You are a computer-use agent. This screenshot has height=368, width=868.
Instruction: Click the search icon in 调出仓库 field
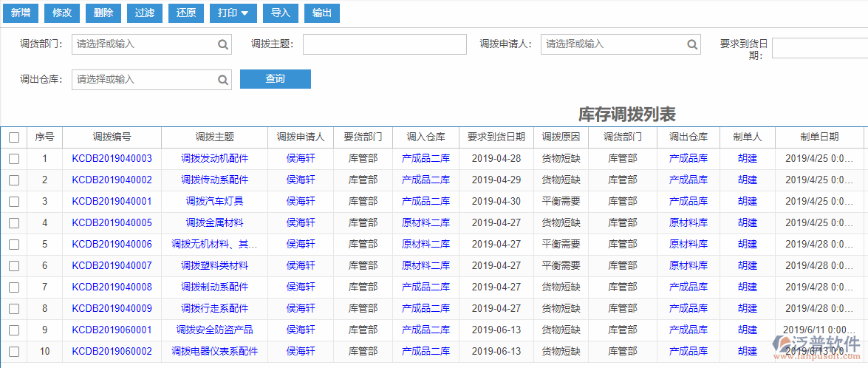point(223,80)
